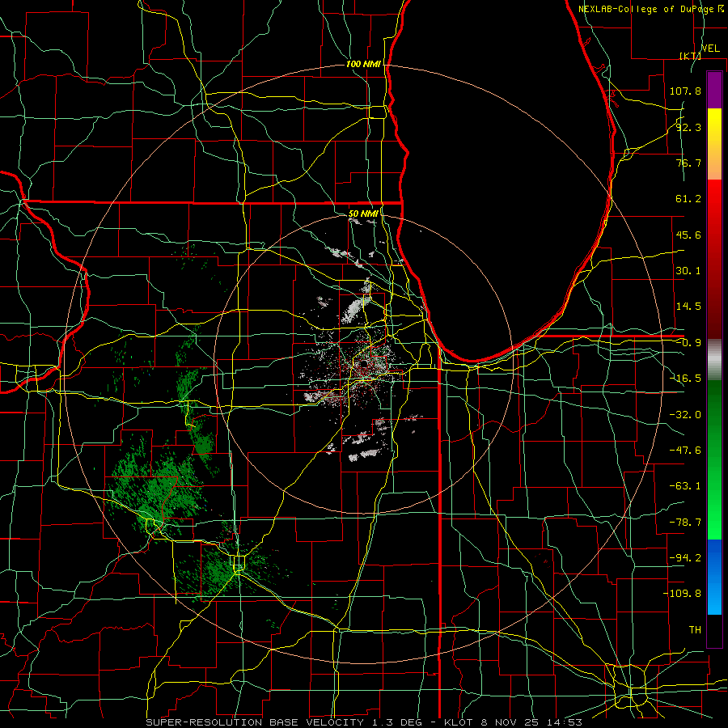Click the 76.7 value on velocity scale

click(x=688, y=163)
